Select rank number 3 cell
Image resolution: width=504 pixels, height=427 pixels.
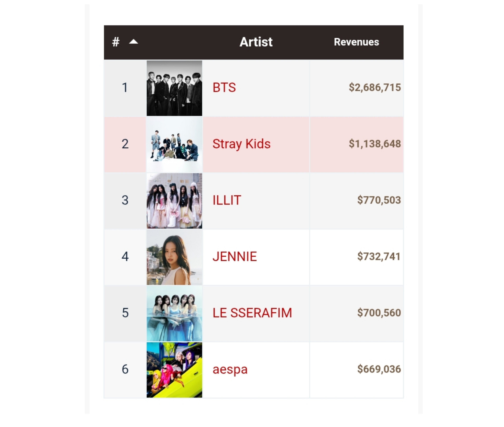[125, 201]
